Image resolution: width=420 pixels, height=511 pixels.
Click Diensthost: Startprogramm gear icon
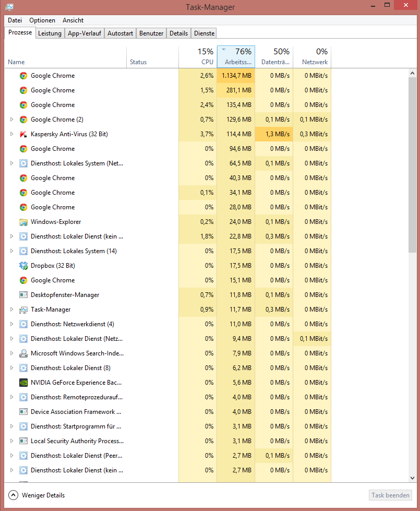click(x=23, y=426)
